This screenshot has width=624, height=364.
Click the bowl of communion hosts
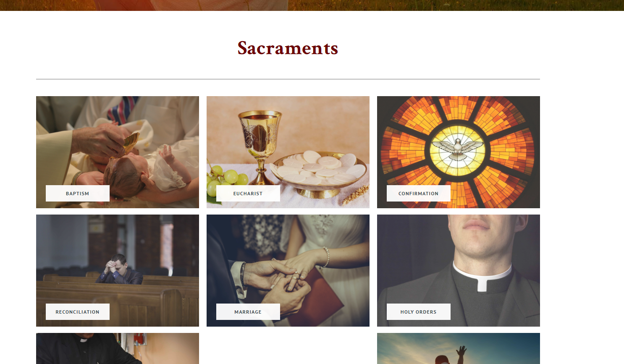click(x=320, y=173)
